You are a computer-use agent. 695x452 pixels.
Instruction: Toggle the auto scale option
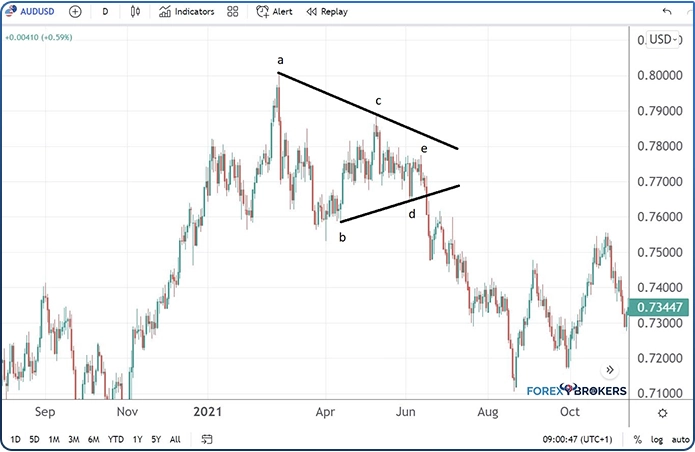[678, 439]
